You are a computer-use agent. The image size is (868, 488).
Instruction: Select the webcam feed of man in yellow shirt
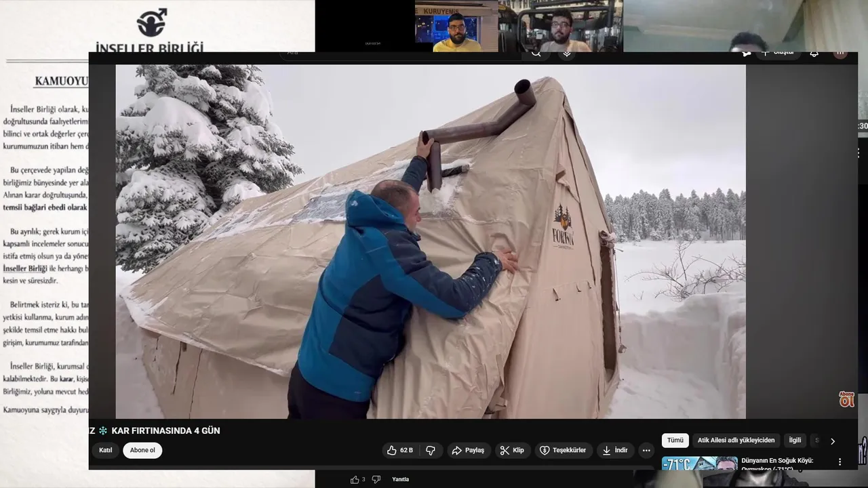[x=457, y=26]
